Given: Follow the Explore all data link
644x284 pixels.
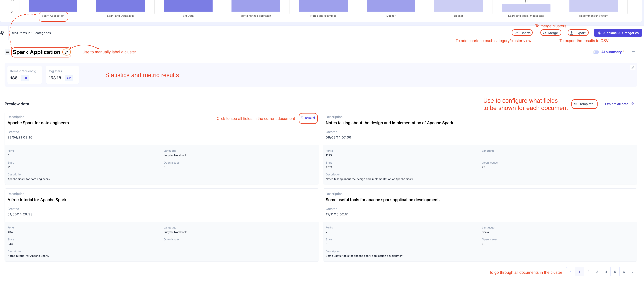Looking at the screenshot, I should click(619, 104).
